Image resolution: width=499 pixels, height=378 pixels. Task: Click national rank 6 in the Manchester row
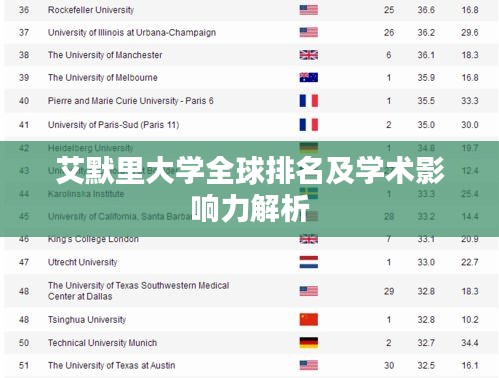389,55
